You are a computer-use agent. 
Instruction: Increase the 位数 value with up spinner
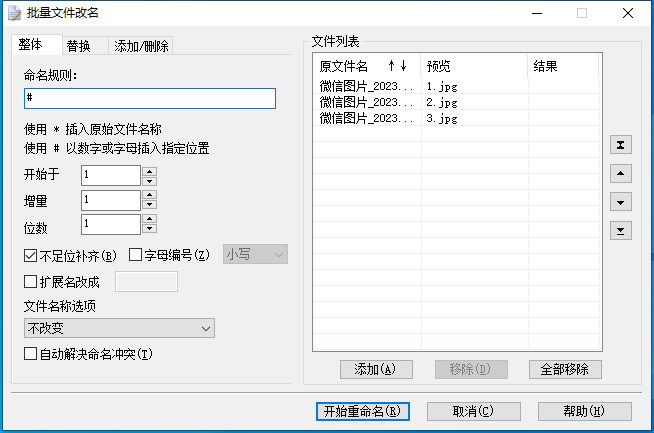pyautogui.click(x=150, y=219)
